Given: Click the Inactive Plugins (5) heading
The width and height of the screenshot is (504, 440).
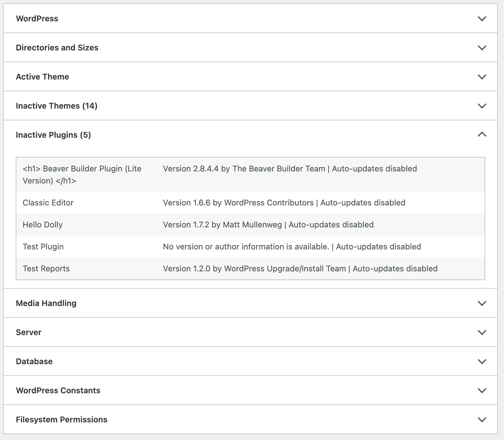Looking at the screenshot, I should 53,135.
